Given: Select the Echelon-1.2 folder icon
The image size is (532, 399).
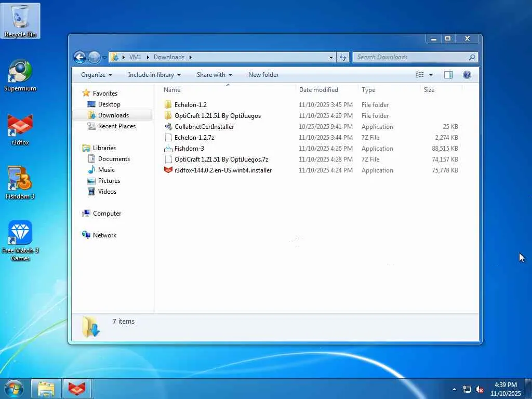Looking at the screenshot, I should [168, 104].
